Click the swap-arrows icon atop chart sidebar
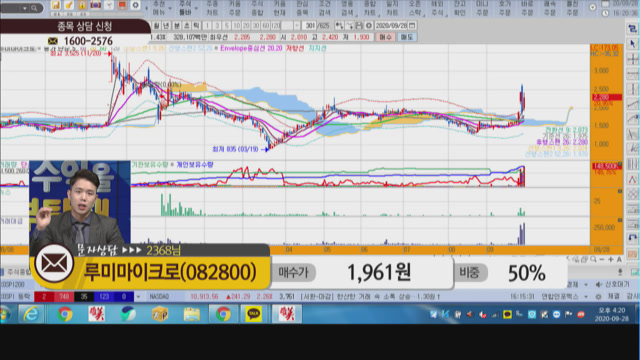The width and height of the screenshot is (640, 360). 632,29
